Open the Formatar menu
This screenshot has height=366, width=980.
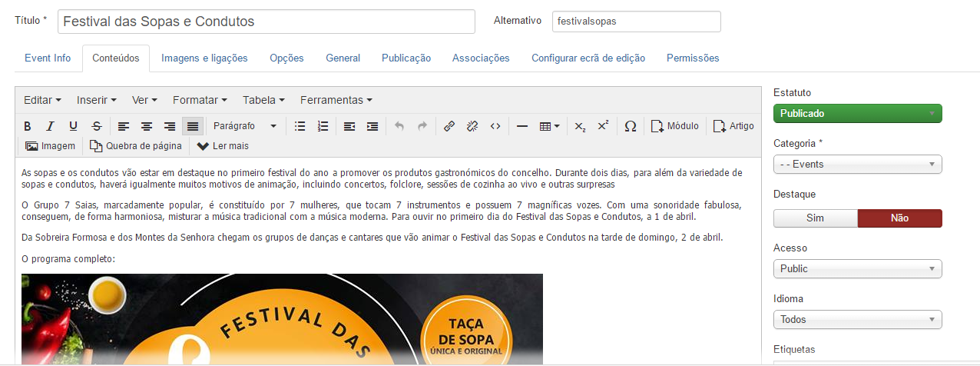(200, 100)
